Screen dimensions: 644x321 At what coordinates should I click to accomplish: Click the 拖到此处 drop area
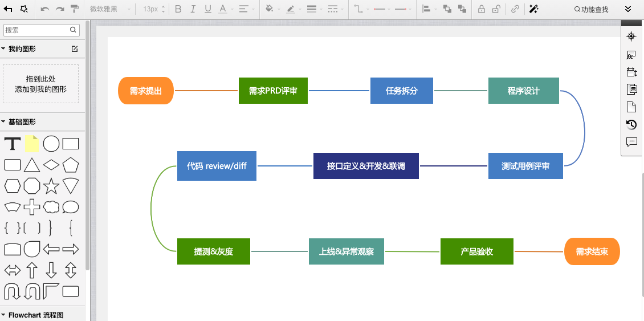tap(40, 84)
